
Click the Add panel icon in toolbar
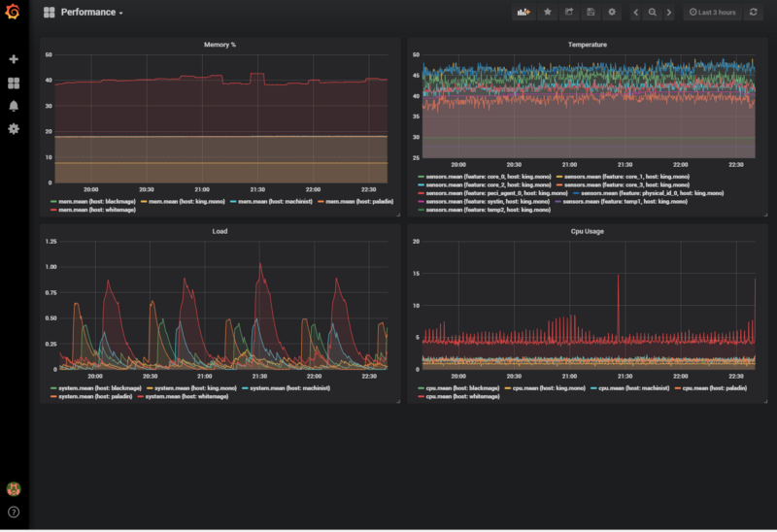(524, 13)
